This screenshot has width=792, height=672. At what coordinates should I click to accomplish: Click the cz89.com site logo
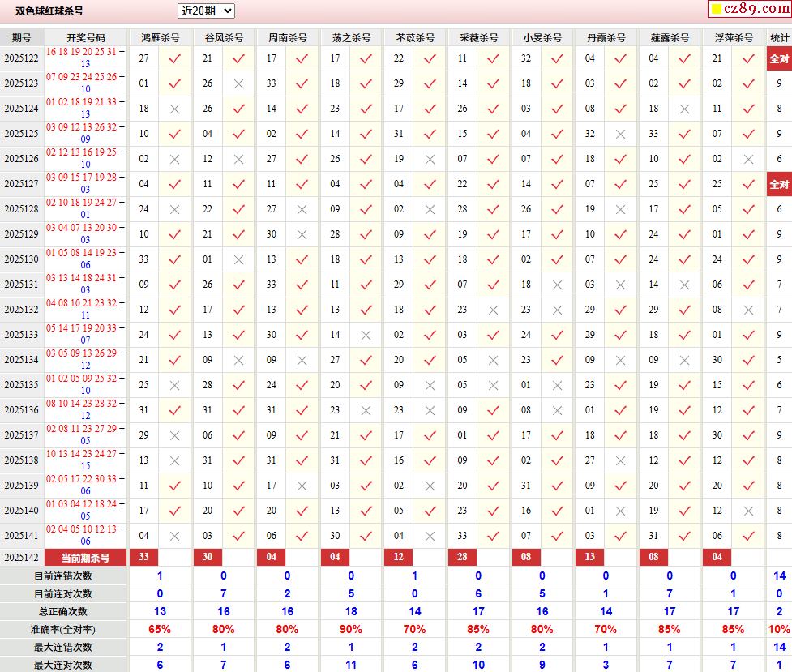pos(747,10)
